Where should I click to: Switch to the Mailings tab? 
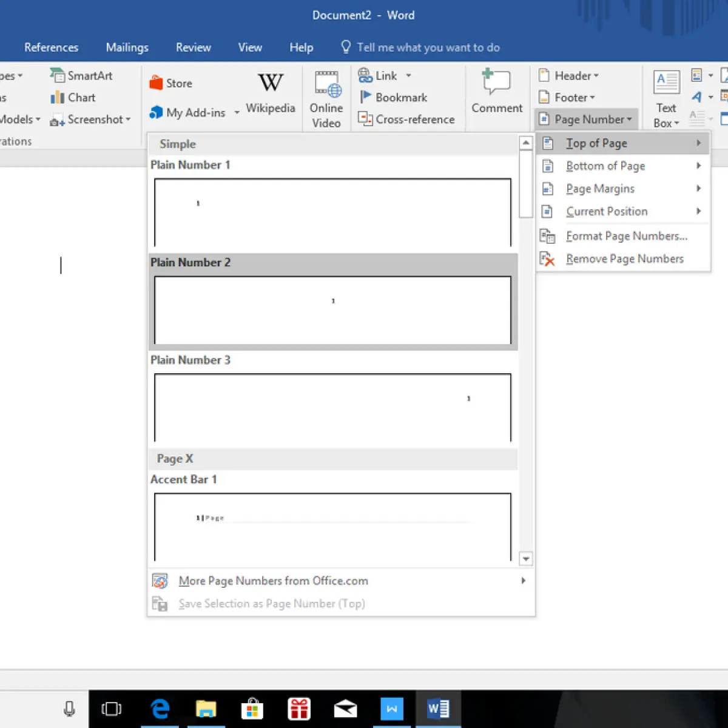tap(127, 47)
